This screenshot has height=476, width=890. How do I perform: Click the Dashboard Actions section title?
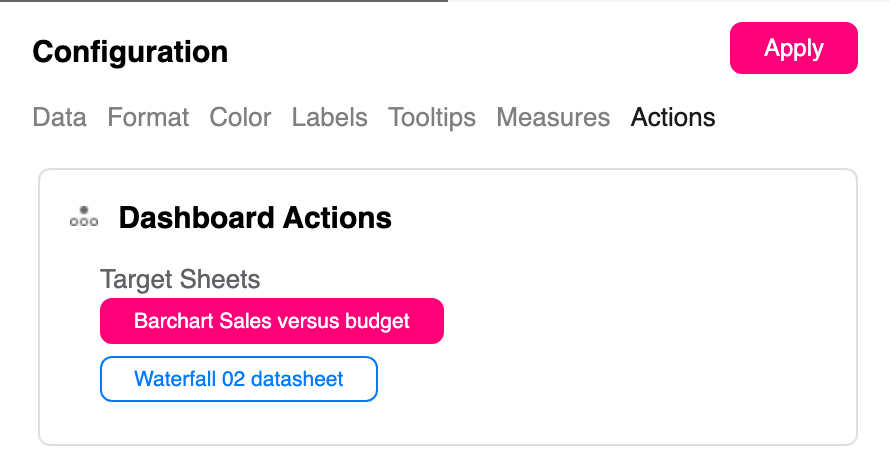tap(255, 217)
